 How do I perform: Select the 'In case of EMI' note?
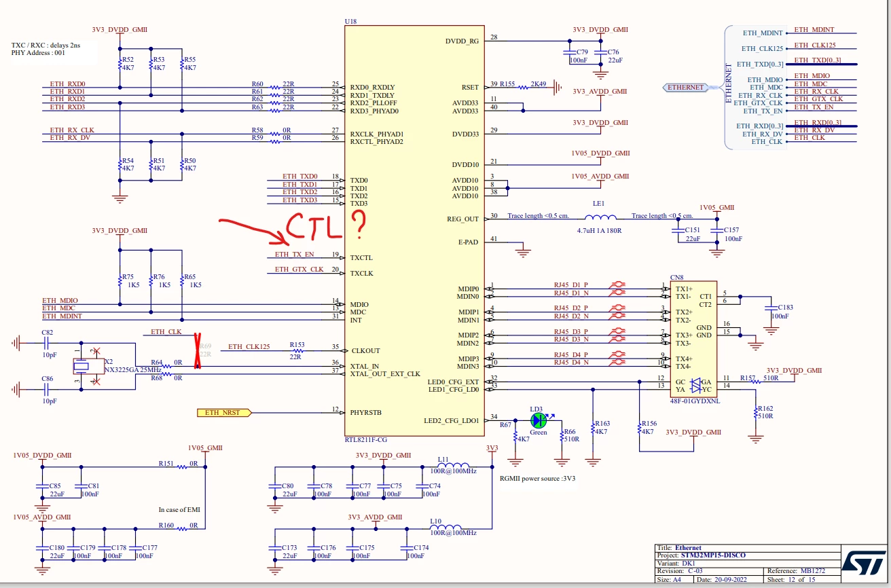pyautogui.click(x=179, y=509)
